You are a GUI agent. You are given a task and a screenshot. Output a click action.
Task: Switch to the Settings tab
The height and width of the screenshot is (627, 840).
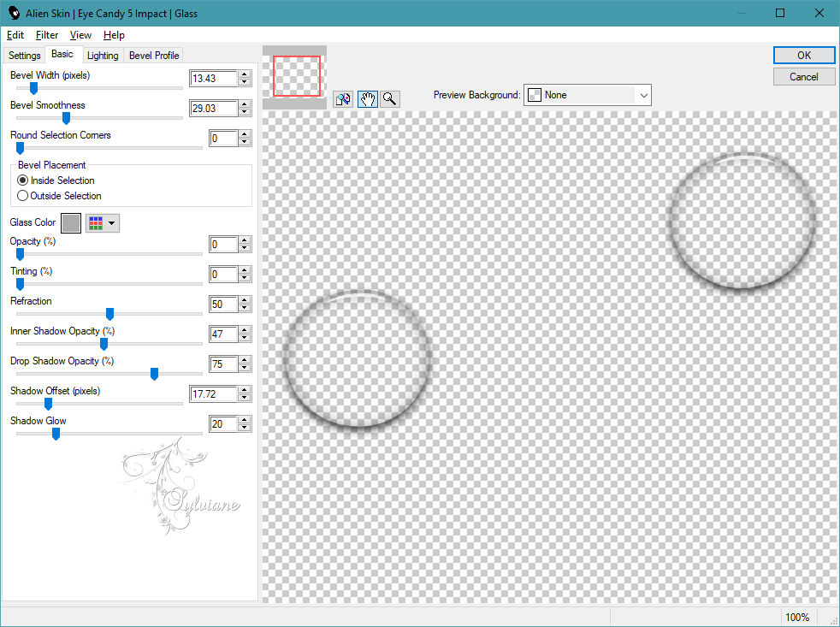pyautogui.click(x=24, y=56)
